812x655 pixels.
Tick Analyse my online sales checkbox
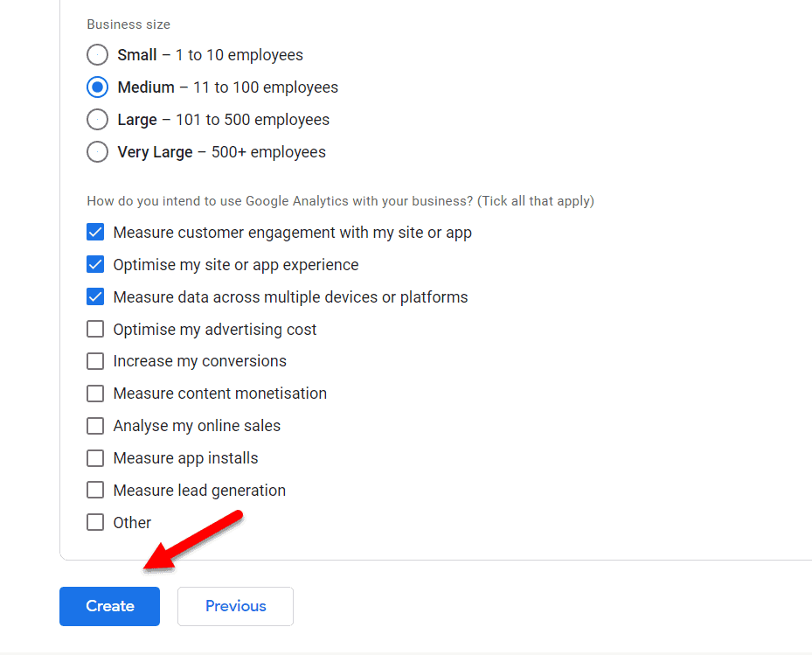[95, 426]
